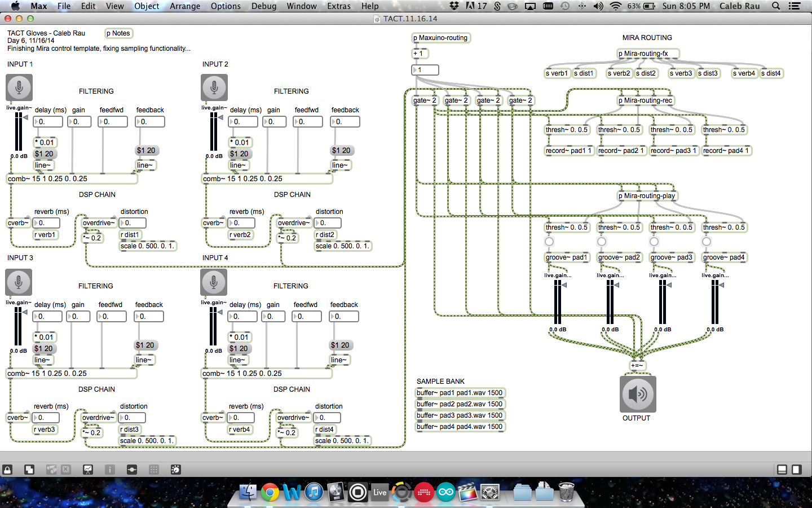
Task: Select the 'record~ pad2 1' object
Action: click(621, 151)
